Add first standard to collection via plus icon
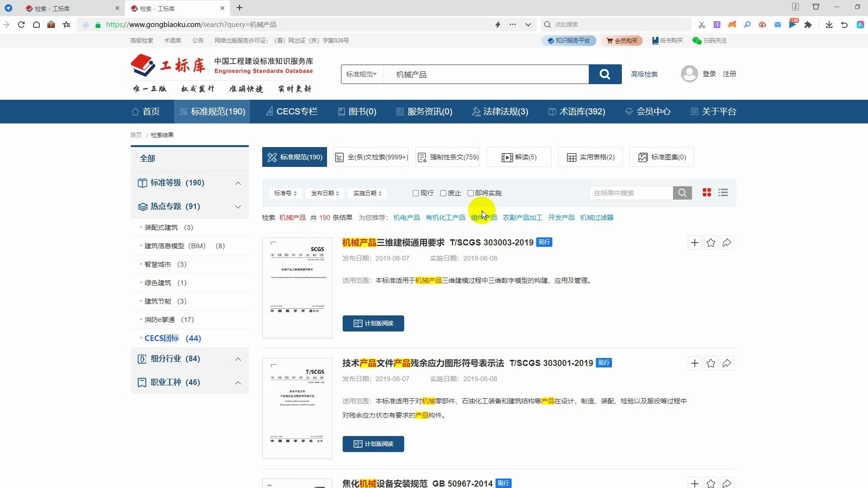 694,243
